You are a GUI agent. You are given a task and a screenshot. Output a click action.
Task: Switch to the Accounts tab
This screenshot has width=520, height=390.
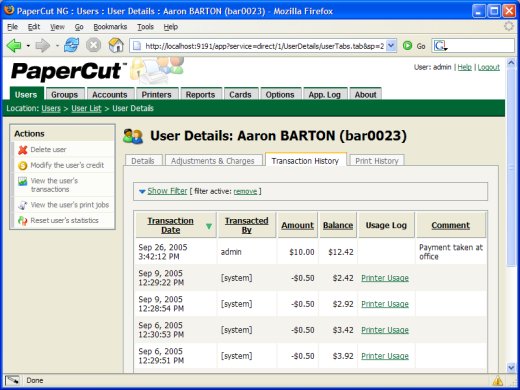(x=110, y=94)
